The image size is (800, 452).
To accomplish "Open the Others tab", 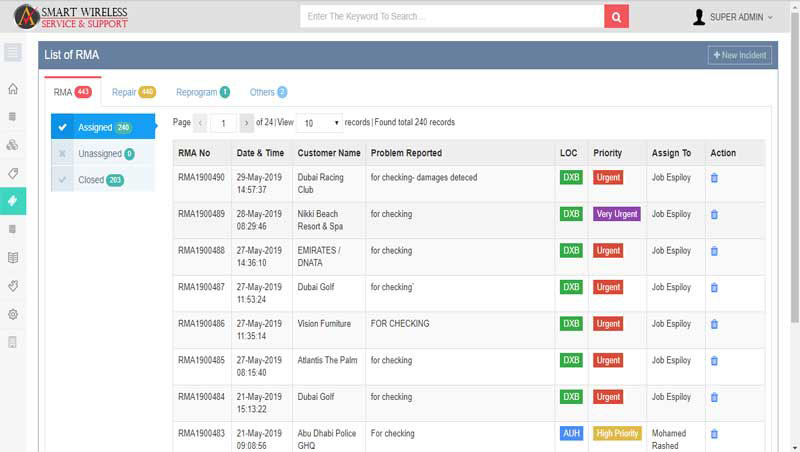I will [x=268, y=92].
